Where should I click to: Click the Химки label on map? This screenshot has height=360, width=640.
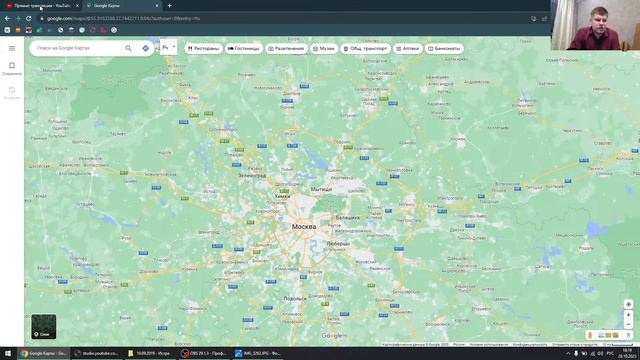[x=282, y=196]
